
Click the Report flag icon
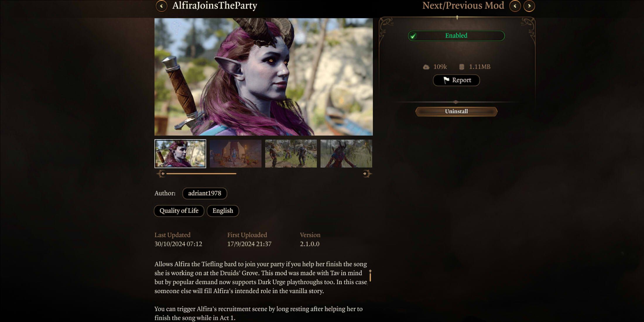(446, 80)
